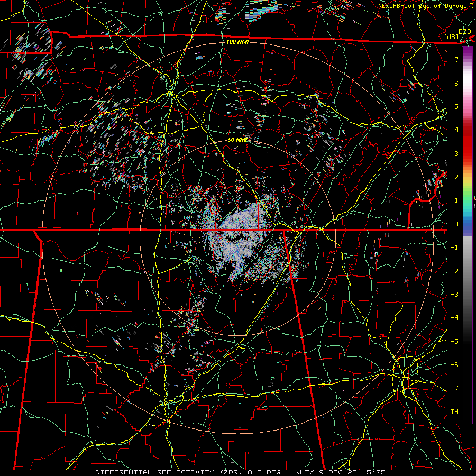Click the "2" value on the scale
476x476 pixels.
point(456,177)
